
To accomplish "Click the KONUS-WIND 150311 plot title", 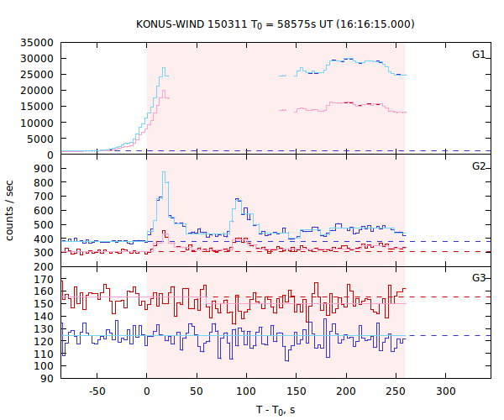I will click(276, 24).
